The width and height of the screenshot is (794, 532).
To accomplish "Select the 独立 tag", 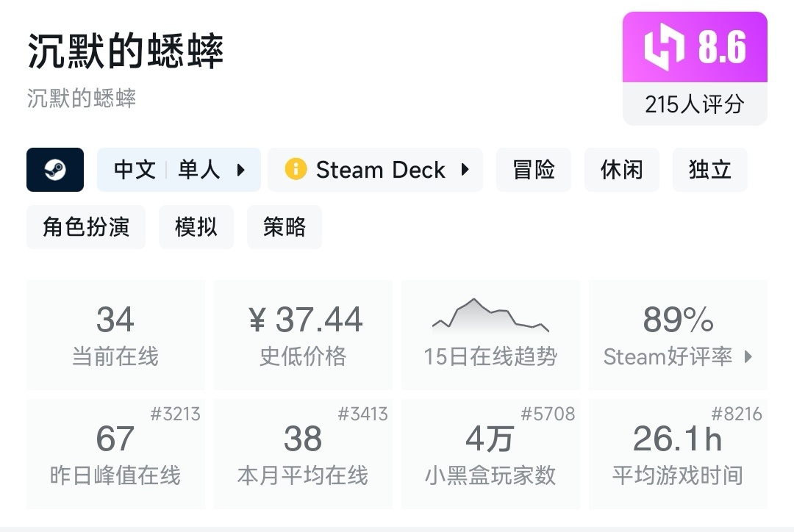I will 710,170.
